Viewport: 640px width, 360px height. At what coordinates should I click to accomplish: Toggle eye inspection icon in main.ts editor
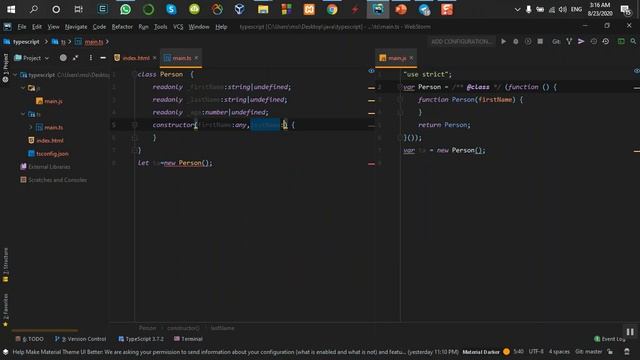(x=371, y=71)
